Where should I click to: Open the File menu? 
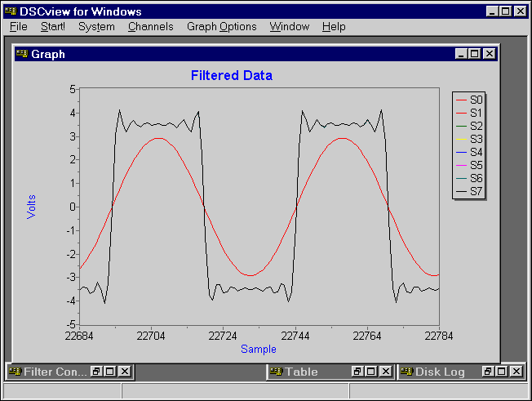(x=18, y=26)
